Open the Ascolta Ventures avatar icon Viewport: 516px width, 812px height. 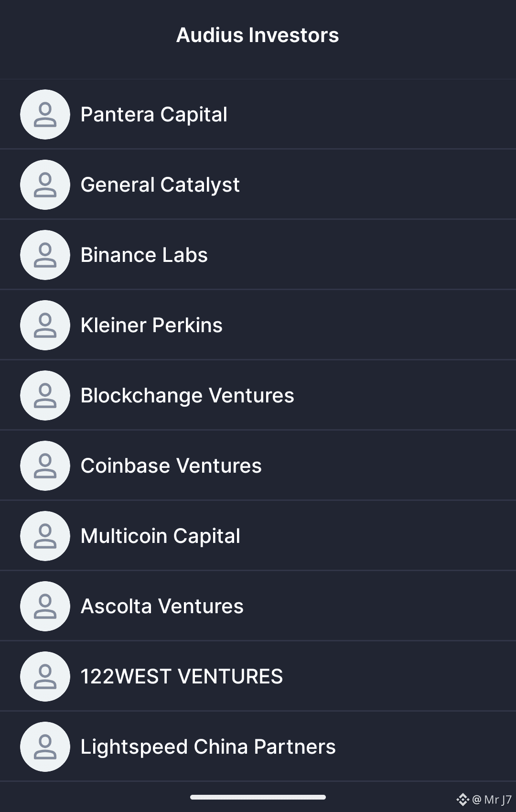point(45,606)
